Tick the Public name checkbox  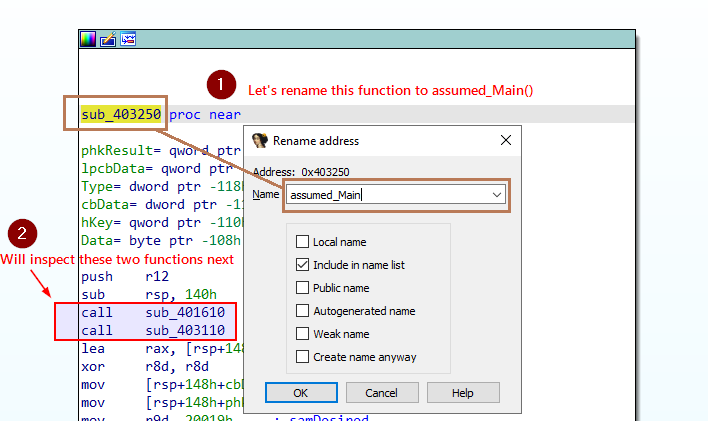click(x=302, y=288)
